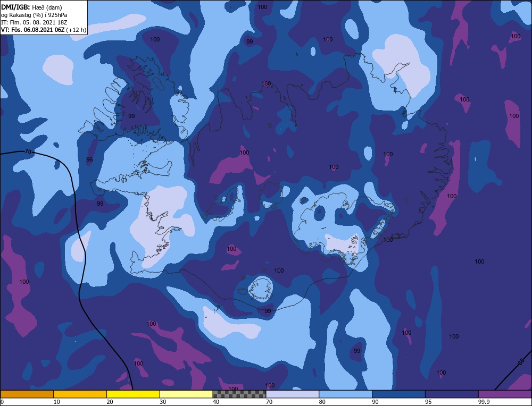
Task: Click the checkered 40–70 legend swatch
Action: click(x=239, y=394)
